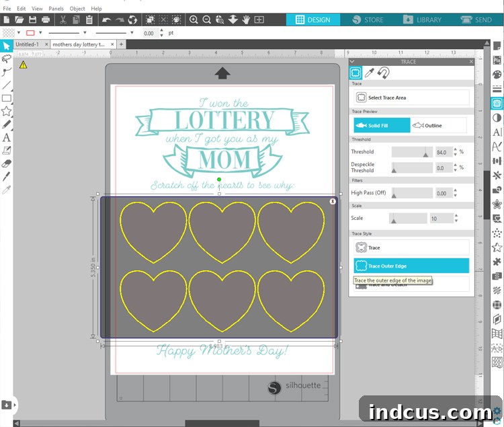
Task: Open the Fill color palette panel
Action: pyautogui.click(x=497, y=75)
